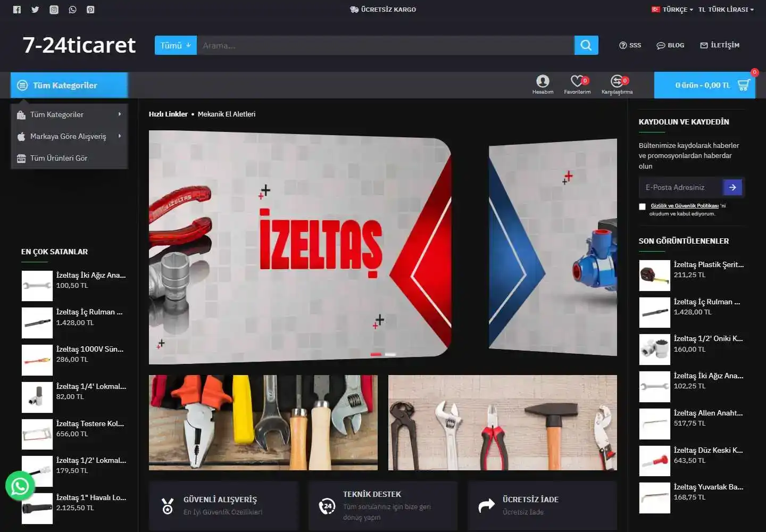This screenshot has height=532, width=766.
Task: Click the 7-24ticaret logo
Action: click(79, 45)
